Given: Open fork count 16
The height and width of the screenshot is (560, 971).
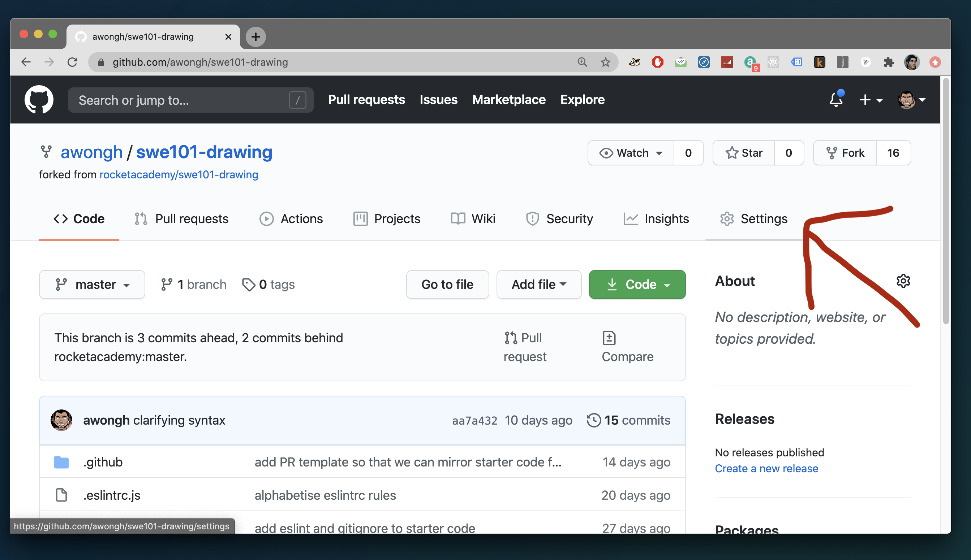Looking at the screenshot, I should click(893, 153).
